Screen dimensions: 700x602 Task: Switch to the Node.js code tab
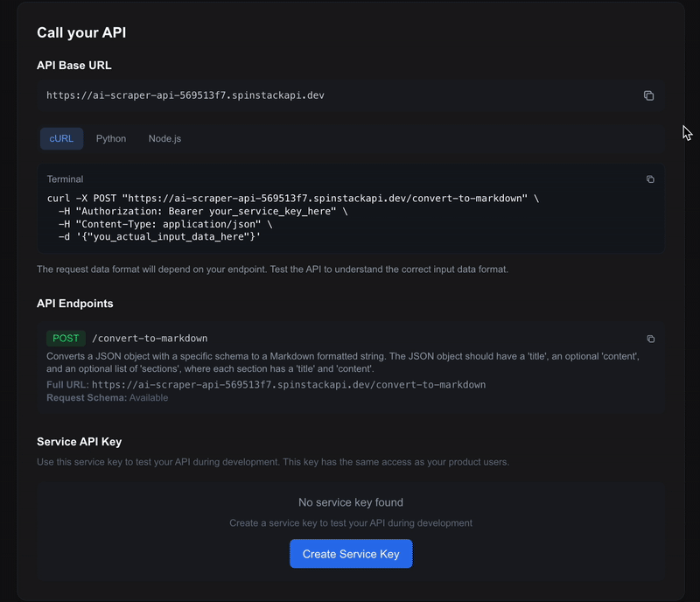[164, 138]
